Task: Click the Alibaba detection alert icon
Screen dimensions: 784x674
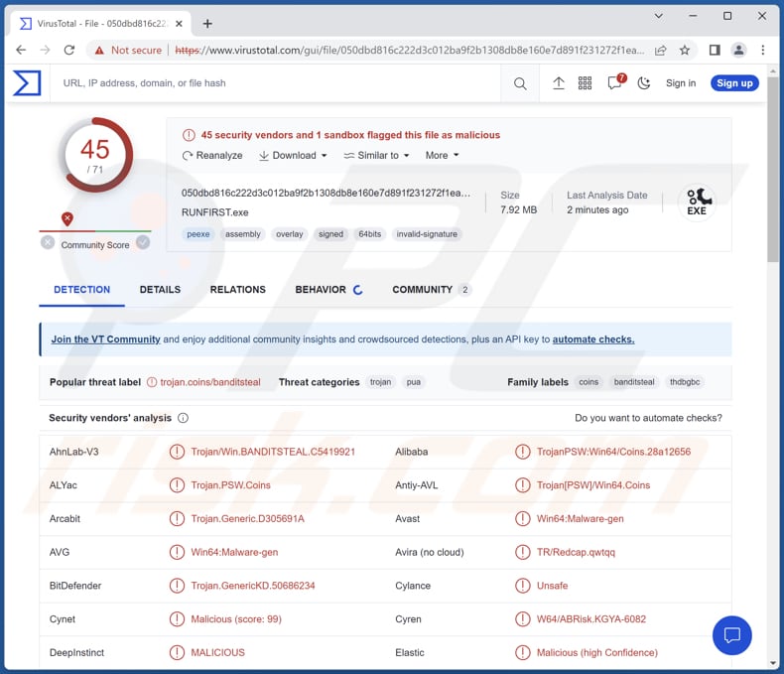Action: point(522,452)
